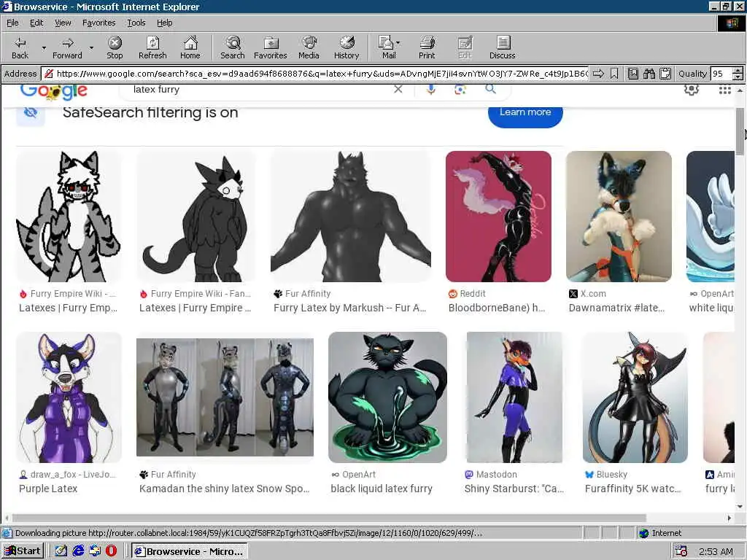Image resolution: width=747 pixels, height=560 pixels.
Task: Open the Google apps grid icon
Action: tap(724, 90)
